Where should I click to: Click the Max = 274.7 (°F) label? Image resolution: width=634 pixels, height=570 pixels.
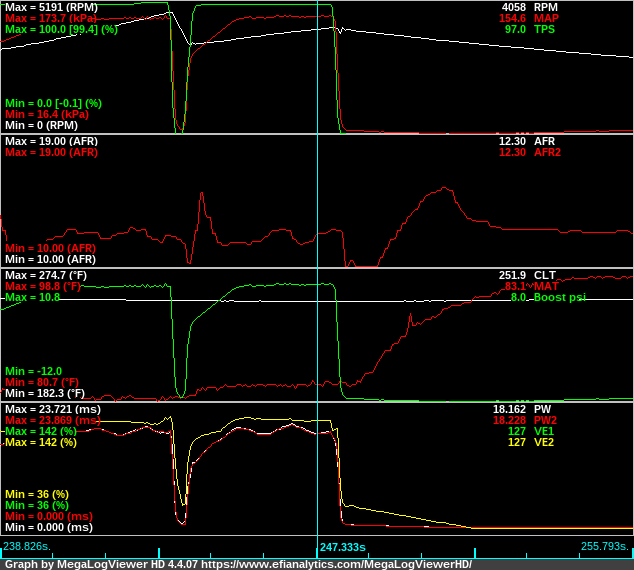(x=40, y=275)
